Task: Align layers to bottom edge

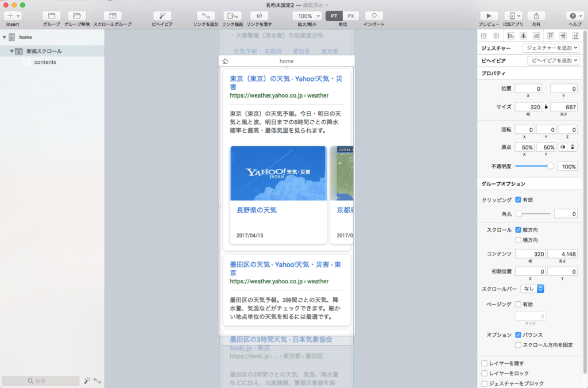Action: click(x=575, y=36)
